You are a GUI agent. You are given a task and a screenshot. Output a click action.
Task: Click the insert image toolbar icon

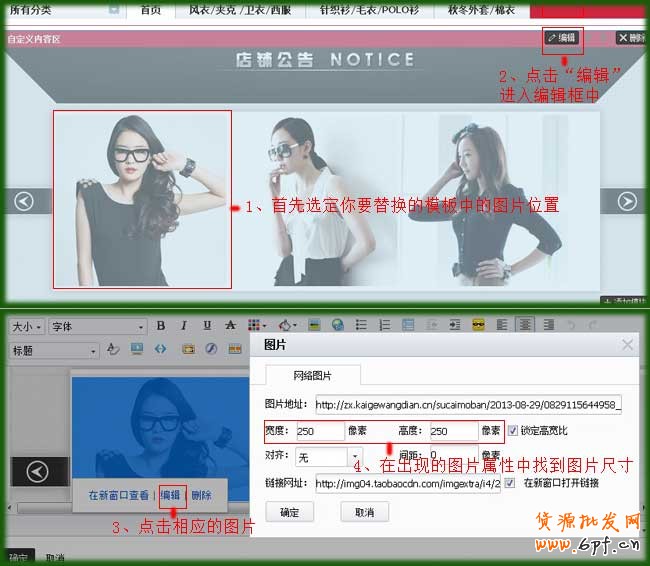click(315, 326)
